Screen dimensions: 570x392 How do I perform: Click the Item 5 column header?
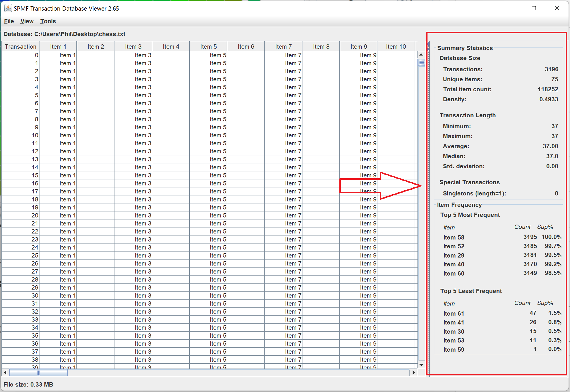(208, 46)
